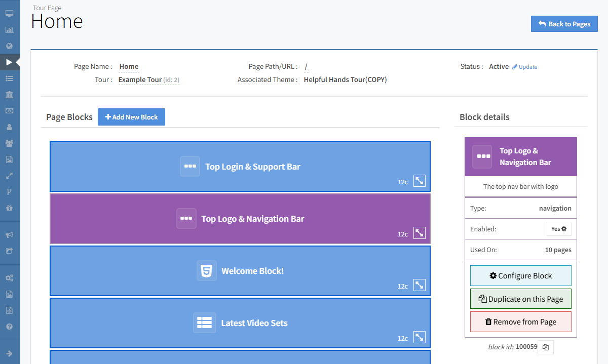Image resolution: width=608 pixels, height=364 pixels.
Task: Click Configure Block button
Action: (x=520, y=276)
